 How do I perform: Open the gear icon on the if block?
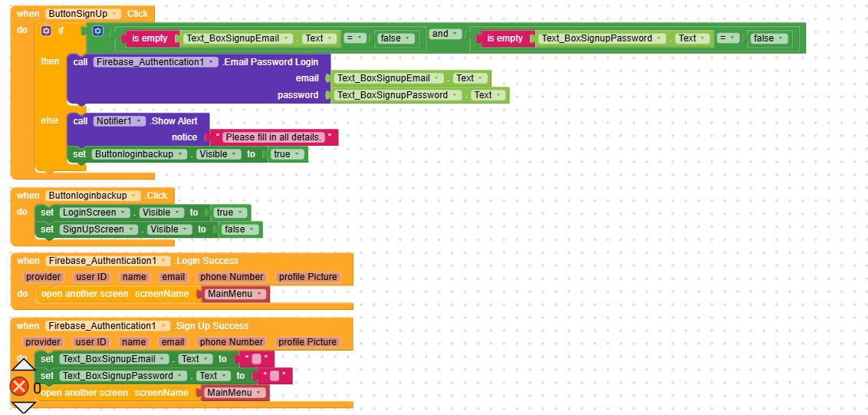point(46,31)
